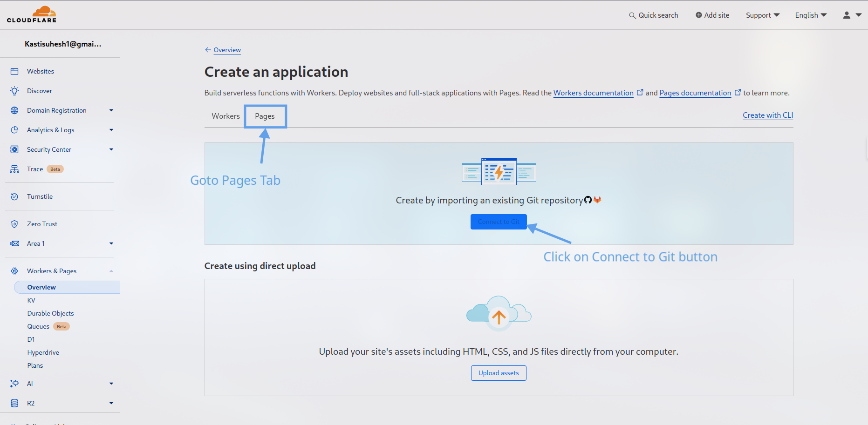Click the Add site plus icon
This screenshot has width=868, height=425.
[x=698, y=14]
